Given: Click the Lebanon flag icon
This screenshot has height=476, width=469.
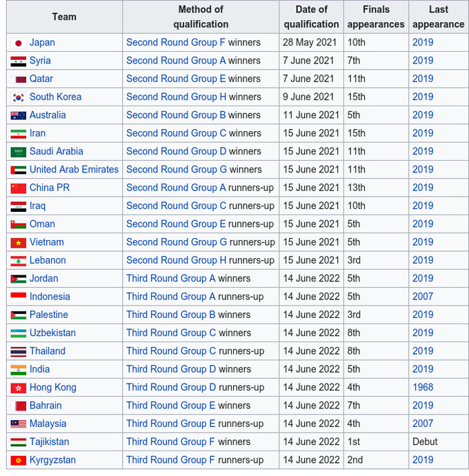Looking at the screenshot, I should (x=19, y=261).
